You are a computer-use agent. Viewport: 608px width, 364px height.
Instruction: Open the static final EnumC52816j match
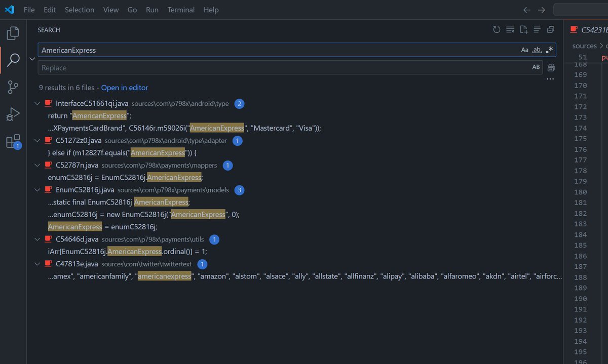coord(119,202)
